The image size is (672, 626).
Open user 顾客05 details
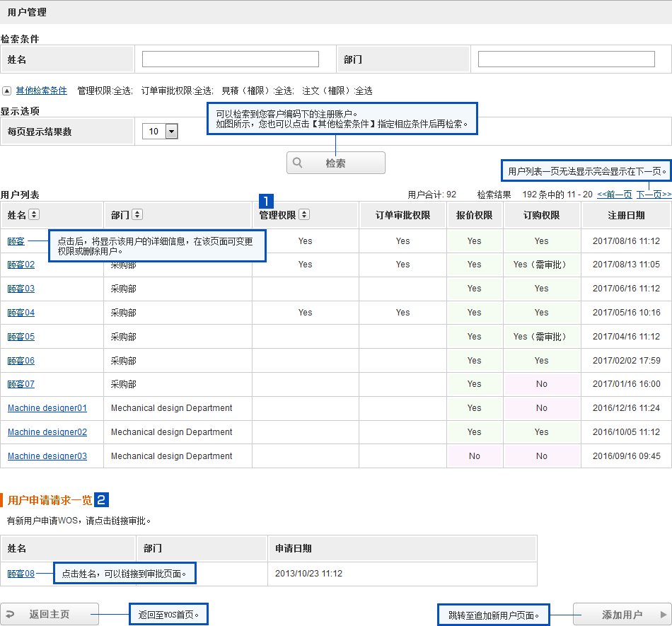(21, 337)
